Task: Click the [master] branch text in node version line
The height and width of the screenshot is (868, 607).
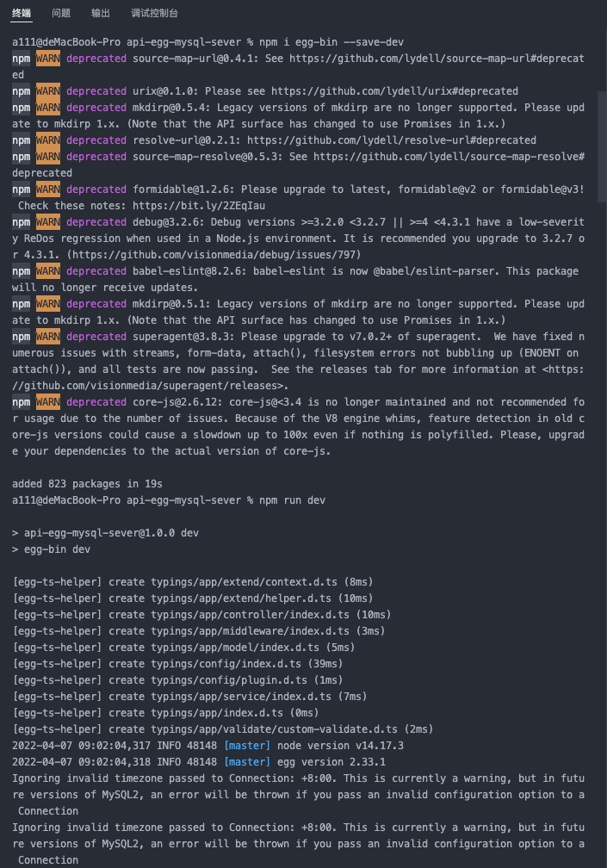Action: point(247,745)
